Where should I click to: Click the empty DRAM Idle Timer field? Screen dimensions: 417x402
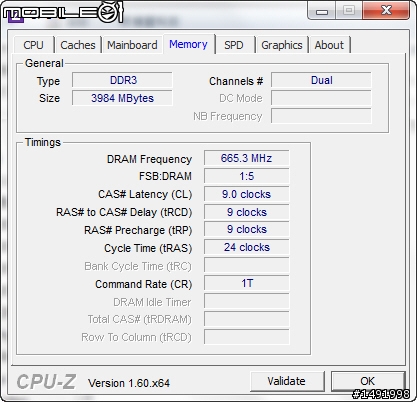[x=247, y=301]
